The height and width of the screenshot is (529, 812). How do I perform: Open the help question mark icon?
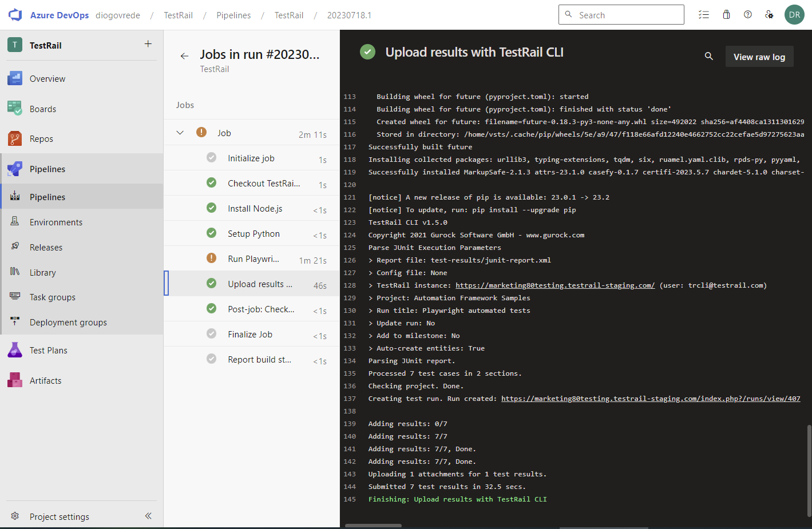[748, 15]
